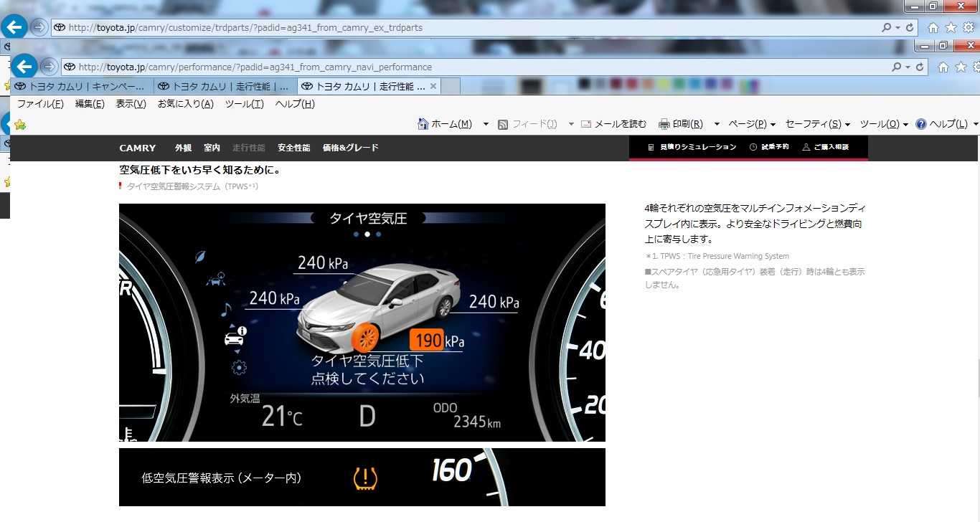Image resolution: width=980 pixels, height=522 pixels.
Task: Click the *1. TPWS: Tire Pressure Warning System footnote
Action: point(717,256)
